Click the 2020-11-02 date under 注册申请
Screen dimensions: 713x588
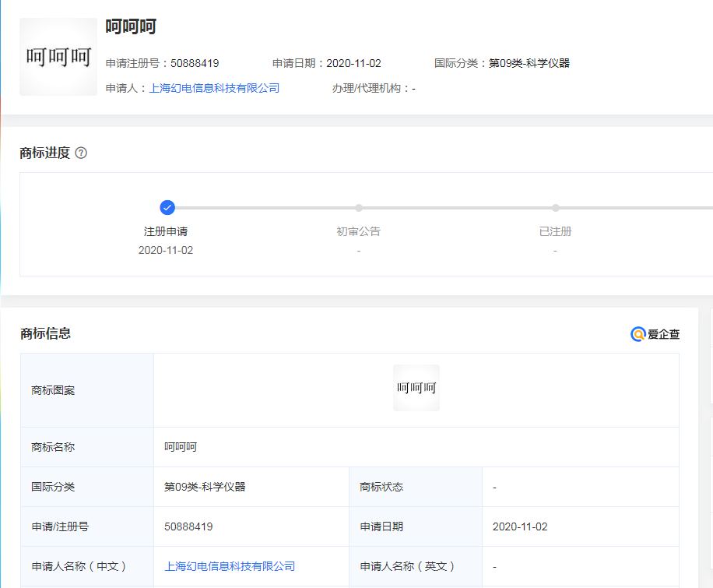click(x=167, y=250)
